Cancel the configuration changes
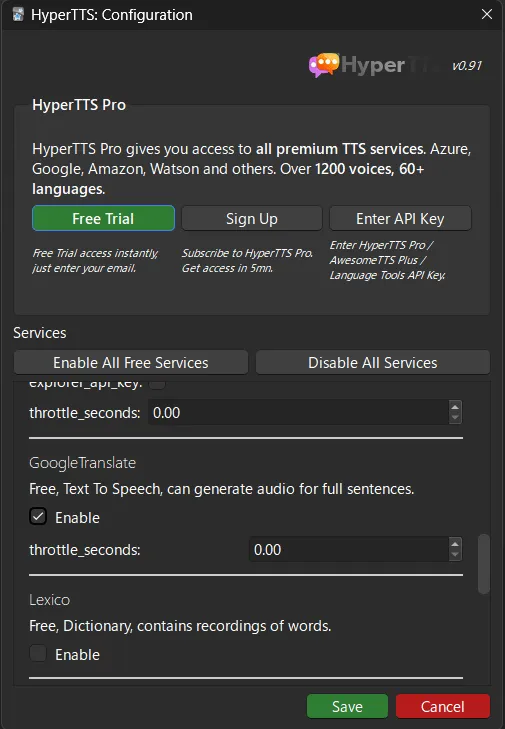 click(x=443, y=707)
